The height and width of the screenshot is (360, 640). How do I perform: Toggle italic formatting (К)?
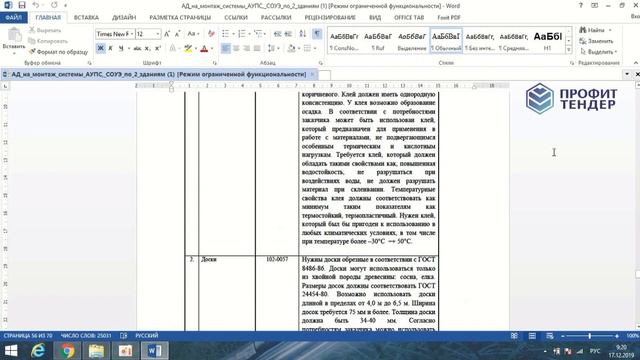(110, 49)
